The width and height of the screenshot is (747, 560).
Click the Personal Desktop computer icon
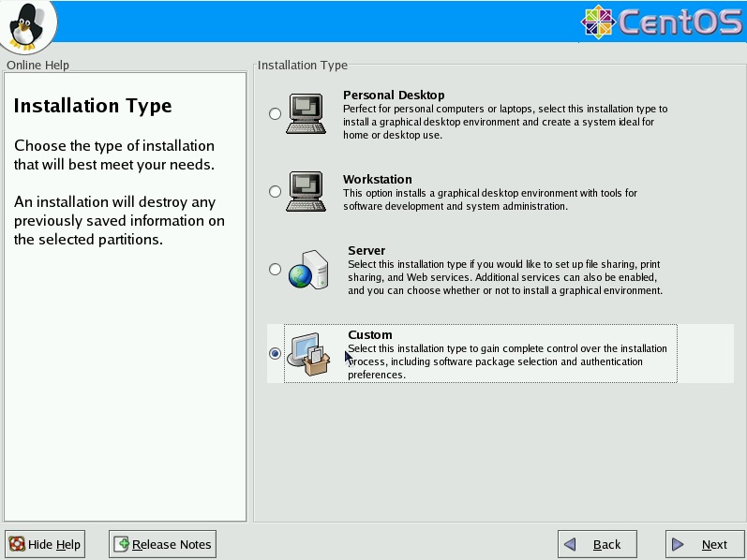pyautogui.click(x=306, y=113)
